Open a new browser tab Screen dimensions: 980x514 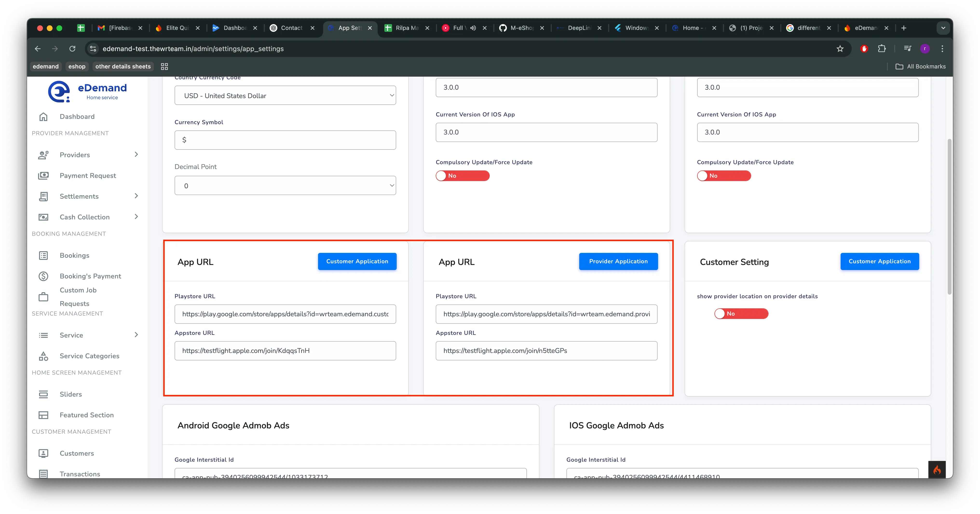pos(904,28)
